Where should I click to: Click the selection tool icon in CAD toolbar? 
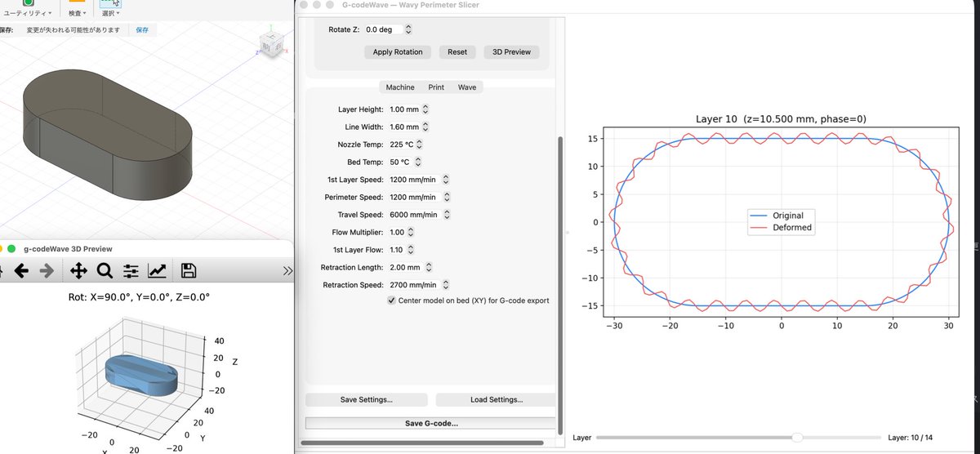coord(110,3)
